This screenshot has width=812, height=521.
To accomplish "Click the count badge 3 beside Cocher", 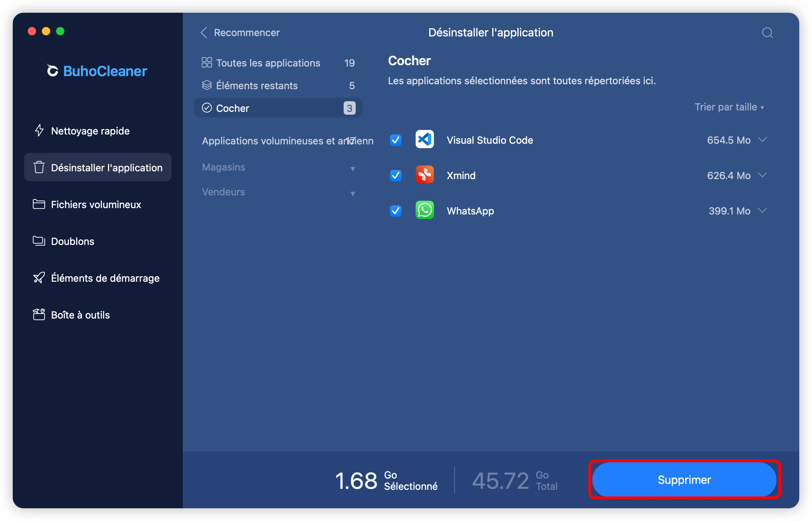I will click(x=350, y=108).
